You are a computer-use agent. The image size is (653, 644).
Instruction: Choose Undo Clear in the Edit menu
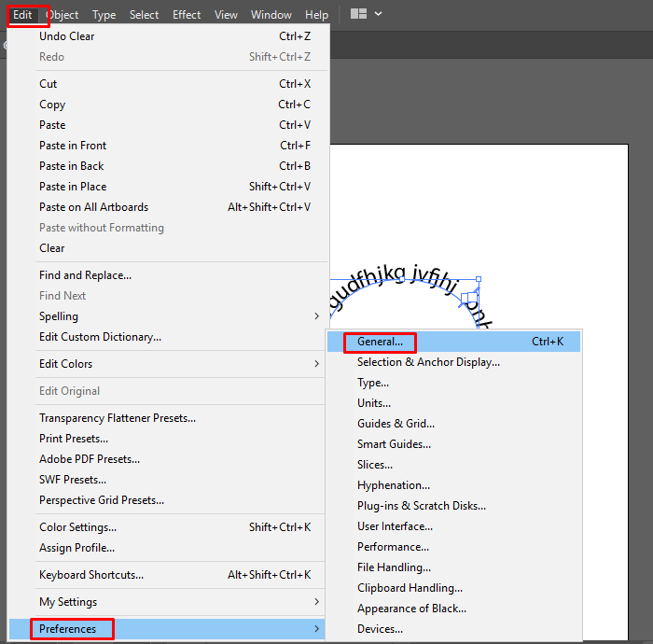(x=67, y=36)
